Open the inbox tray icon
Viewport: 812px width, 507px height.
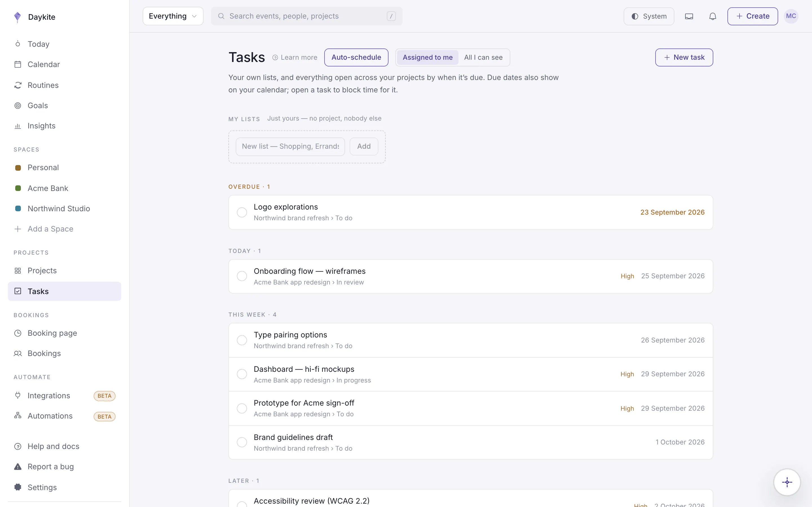click(x=689, y=16)
